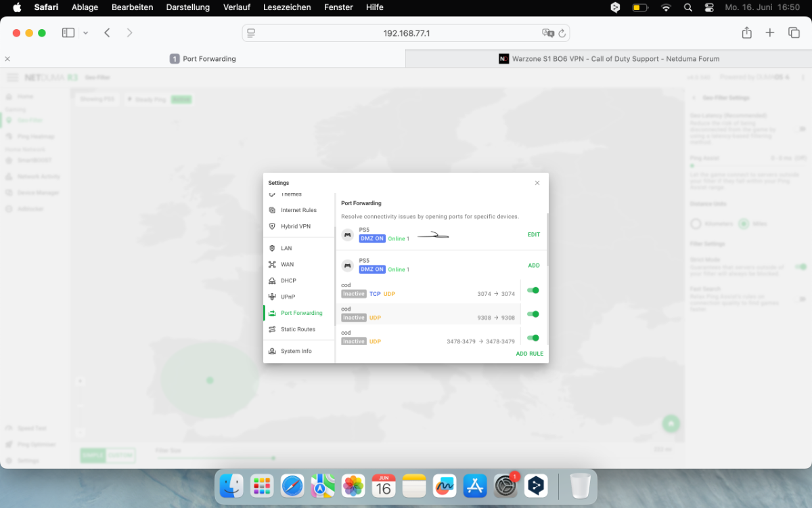Toggle cod rule 3478-3479 off
Viewport: 812px width, 508px height.
click(x=533, y=337)
